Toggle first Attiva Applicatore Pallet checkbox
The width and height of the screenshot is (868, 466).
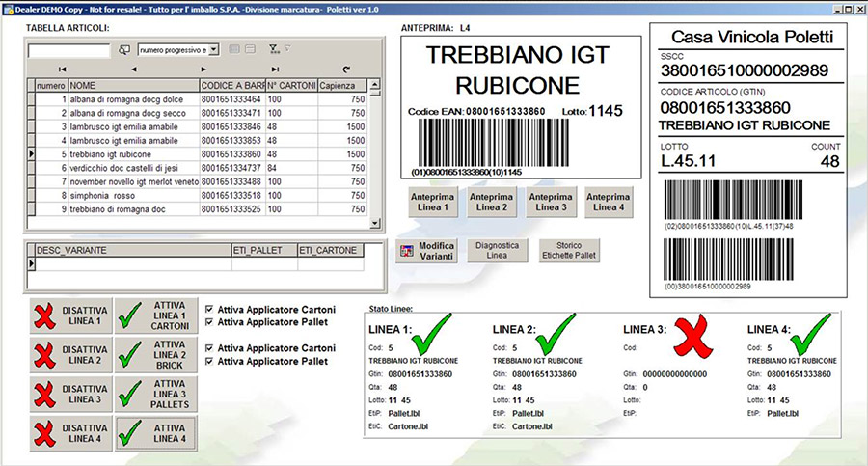pyautogui.click(x=209, y=322)
